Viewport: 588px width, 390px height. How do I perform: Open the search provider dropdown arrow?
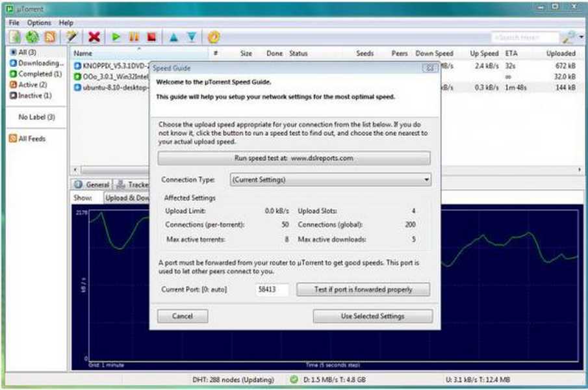coord(582,37)
